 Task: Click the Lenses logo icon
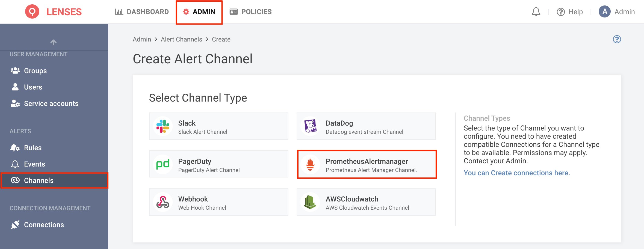pos(32,12)
